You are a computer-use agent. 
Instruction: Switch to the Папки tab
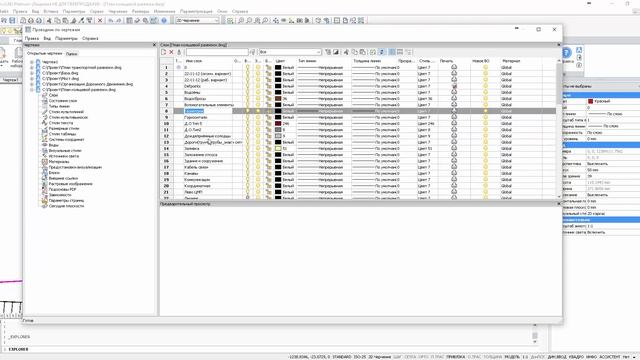pyautogui.click(x=71, y=53)
